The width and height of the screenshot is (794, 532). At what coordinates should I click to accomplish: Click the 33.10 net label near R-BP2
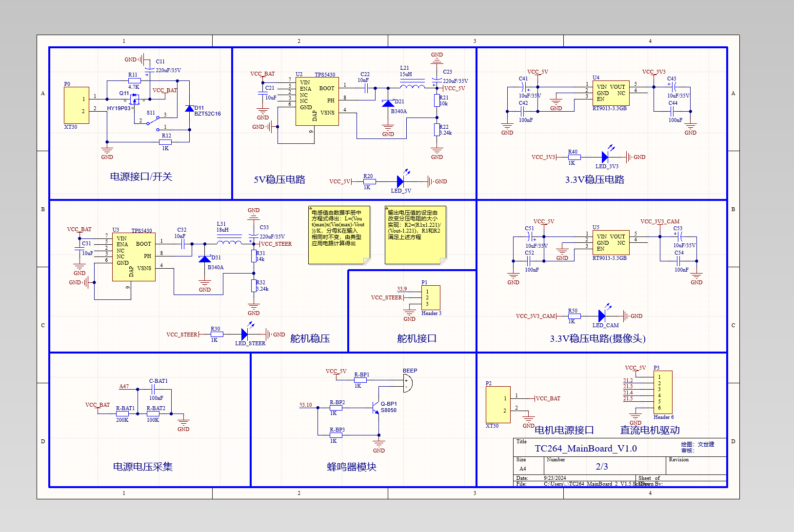[306, 405]
